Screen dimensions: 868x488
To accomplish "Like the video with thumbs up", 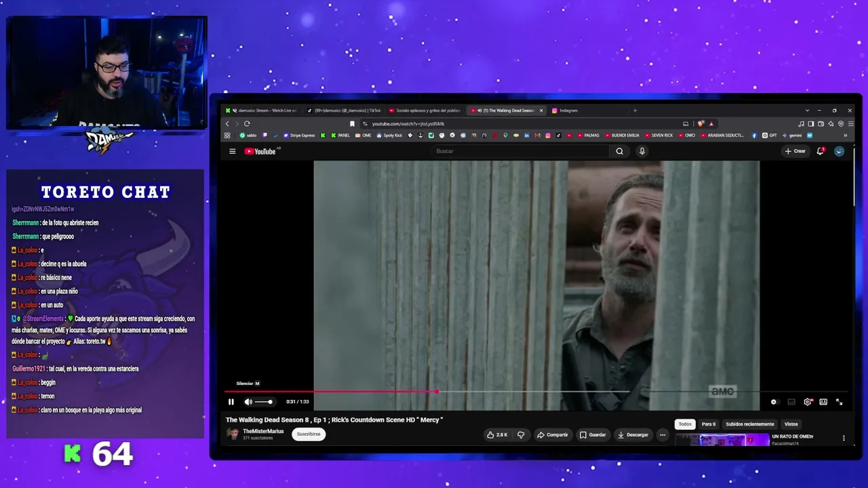I will coord(497,434).
